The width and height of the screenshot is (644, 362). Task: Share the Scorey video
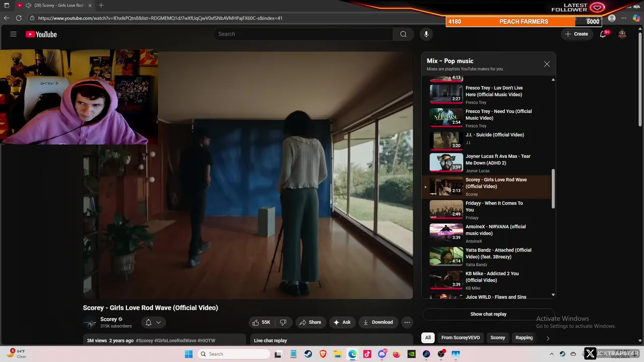(x=310, y=322)
